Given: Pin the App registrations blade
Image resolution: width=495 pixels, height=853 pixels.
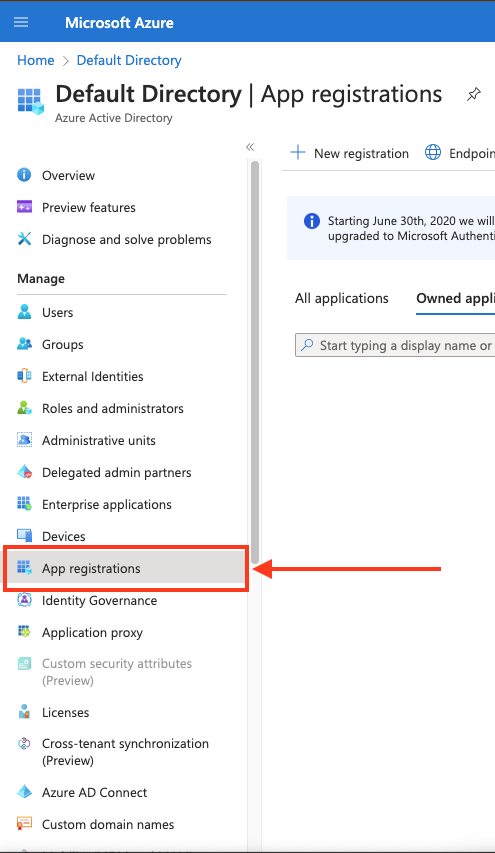Looking at the screenshot, I should point(474,94).
